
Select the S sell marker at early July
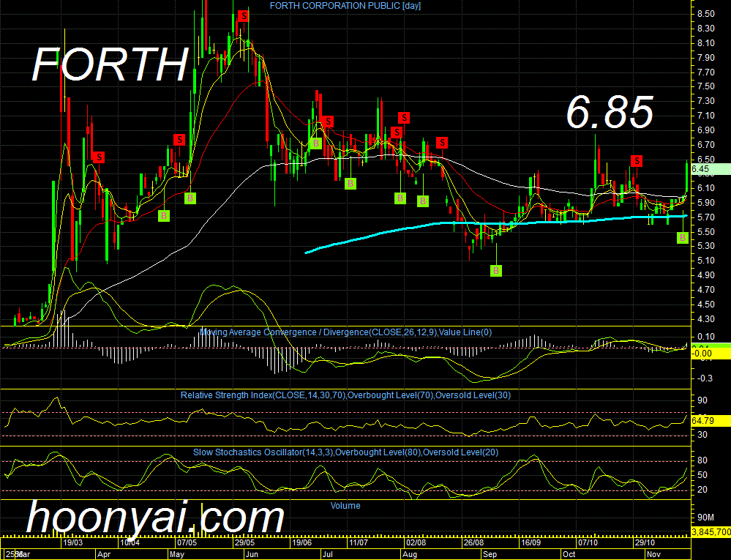tap(328, 122)
